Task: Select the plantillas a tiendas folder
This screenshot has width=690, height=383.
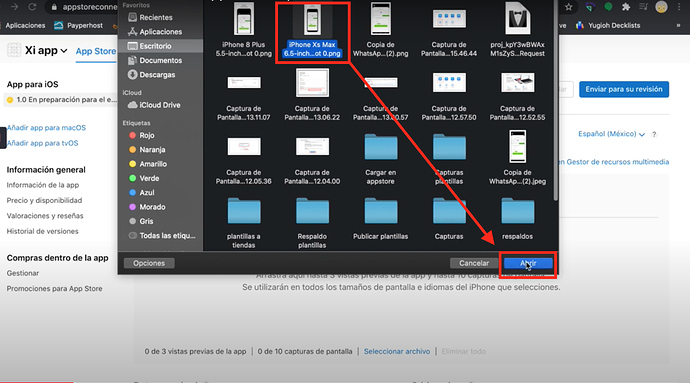Action: pyautogui.click(x=243, y=223)
